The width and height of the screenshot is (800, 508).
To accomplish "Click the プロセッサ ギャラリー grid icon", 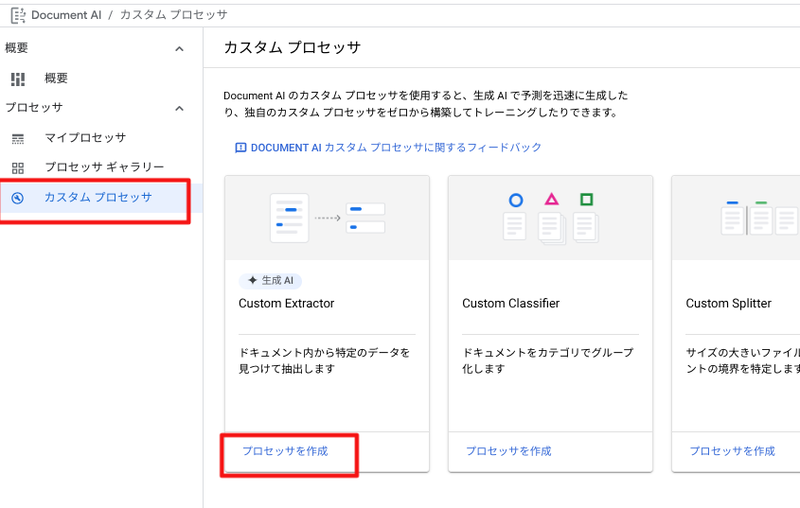I will 18,168.
